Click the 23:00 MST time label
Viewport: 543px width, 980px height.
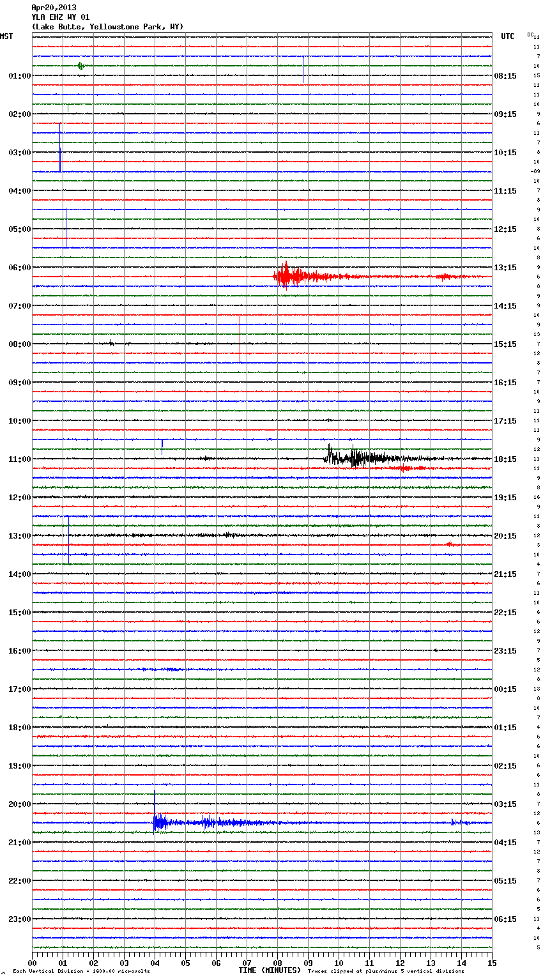click(19, 919)
